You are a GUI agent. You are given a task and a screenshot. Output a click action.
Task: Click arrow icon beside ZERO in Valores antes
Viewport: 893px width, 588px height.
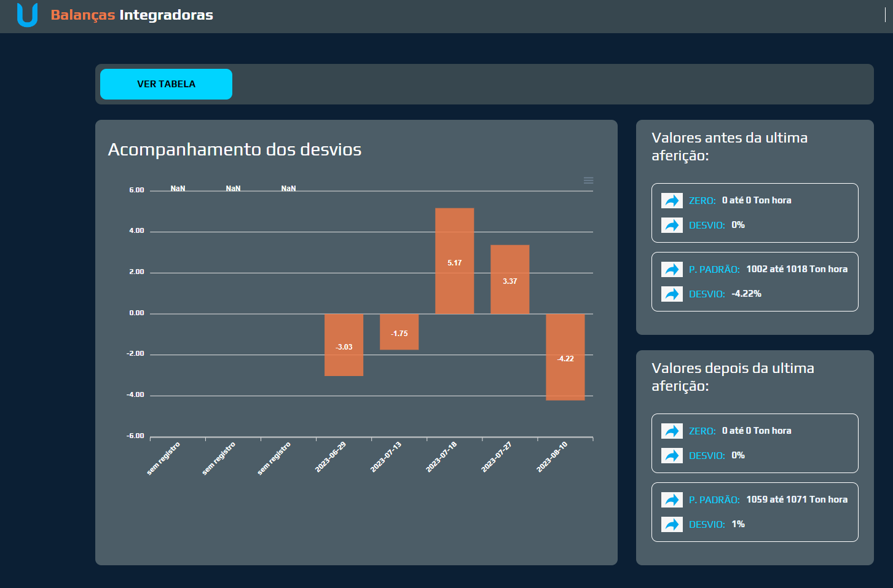click(672, 200)
